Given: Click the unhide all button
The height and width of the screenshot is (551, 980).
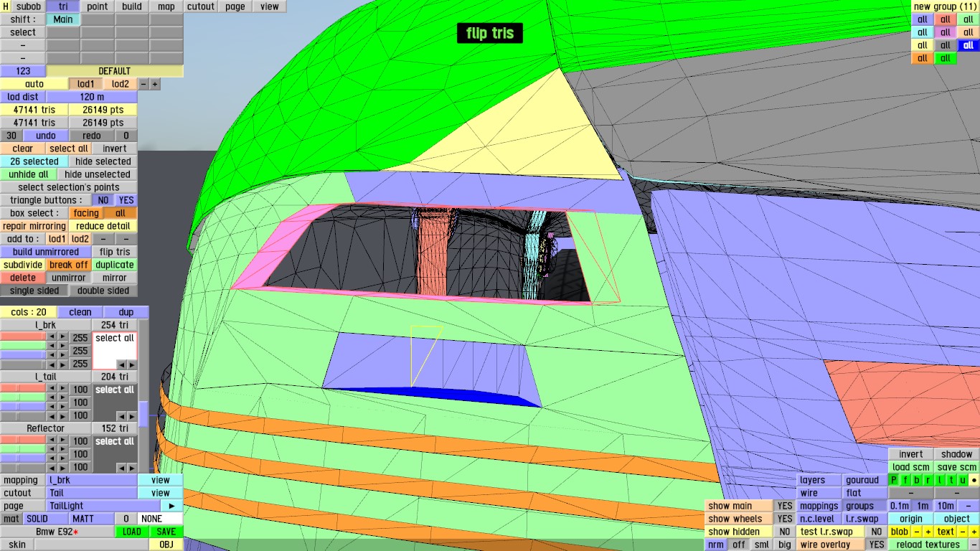Looking at the screenshot, I should point(29,174).
